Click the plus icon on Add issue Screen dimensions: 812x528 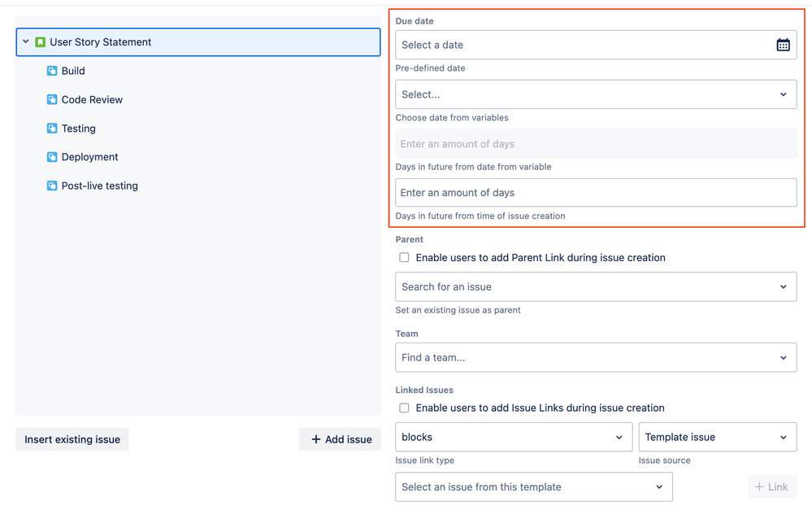point(315,439)
